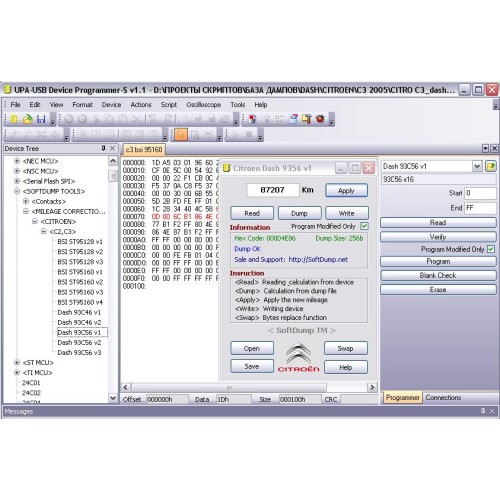Viewport: 500px width, 500px height.
Task: Toggle Program Modified Only in Citroen dialog
Action: pos(364,226)
